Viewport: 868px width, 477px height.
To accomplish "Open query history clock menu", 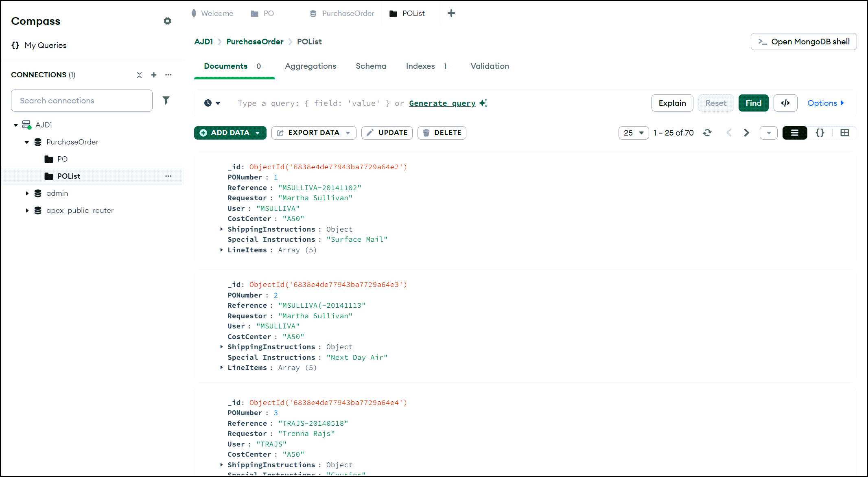I will 212,103.
